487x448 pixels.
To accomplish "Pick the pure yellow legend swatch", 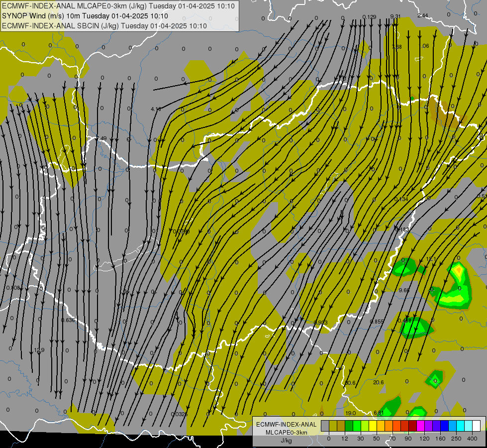I will (373, 426).
